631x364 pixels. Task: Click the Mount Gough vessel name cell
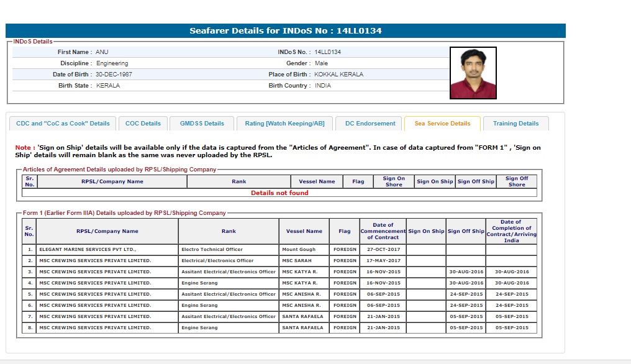pyautogui.click(x=299, y=250)
